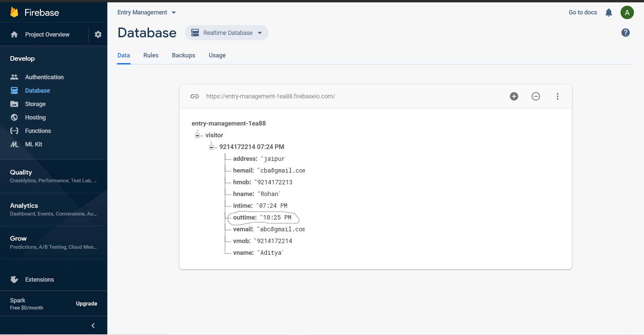Open the account avatar A
The image size is (644, 335).
tap(627, 12)
